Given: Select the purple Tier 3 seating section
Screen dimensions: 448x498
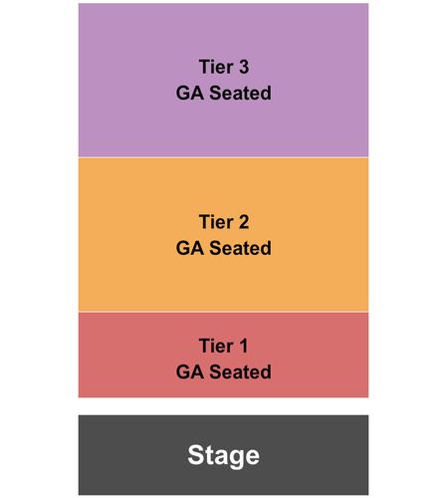Looking at the screenshot, I should (x=223, y=80).
